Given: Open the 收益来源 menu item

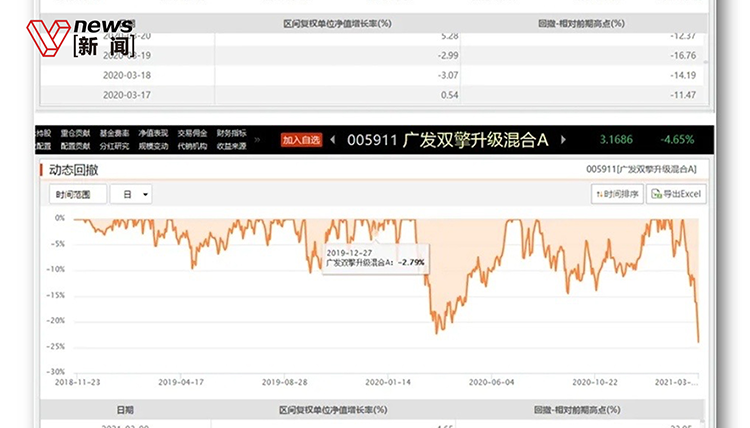Looking at the screenshot, I should point(232,146).
